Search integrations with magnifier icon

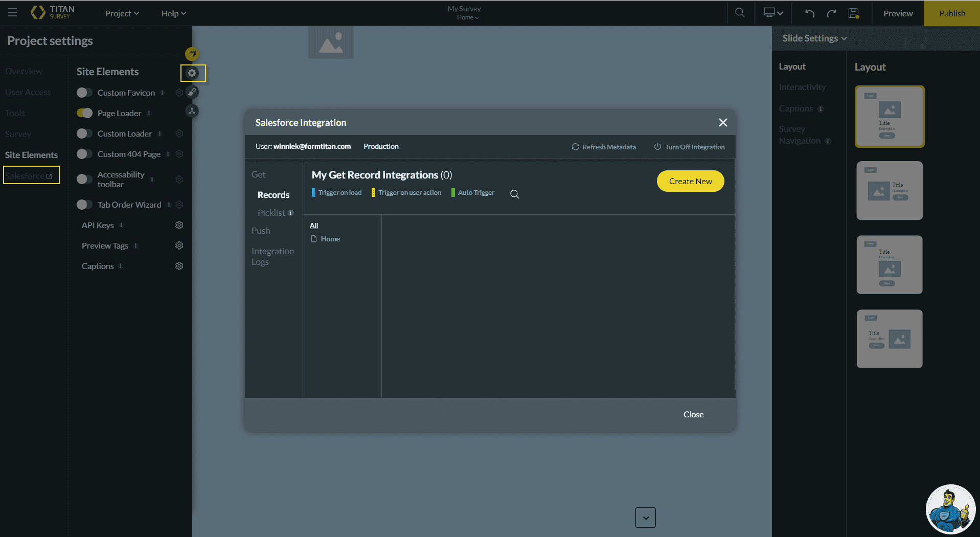[x=515, y=194]
